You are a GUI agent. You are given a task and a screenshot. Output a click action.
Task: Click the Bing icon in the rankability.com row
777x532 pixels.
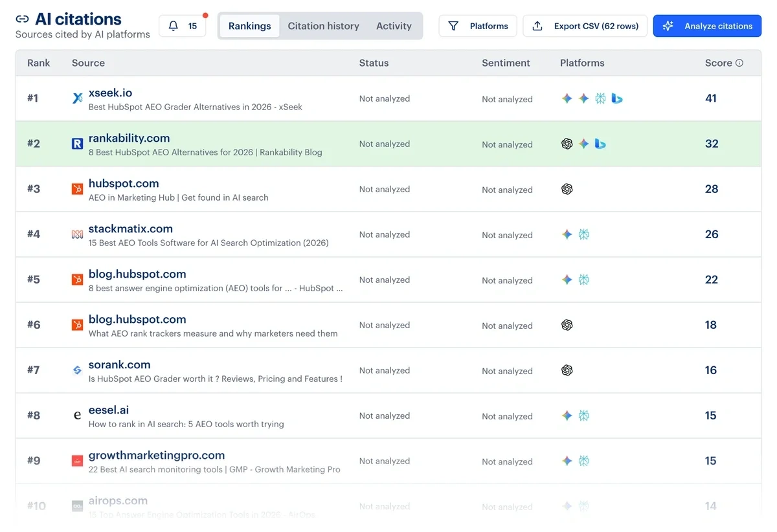pyautogui.click(x=600, y=144)
